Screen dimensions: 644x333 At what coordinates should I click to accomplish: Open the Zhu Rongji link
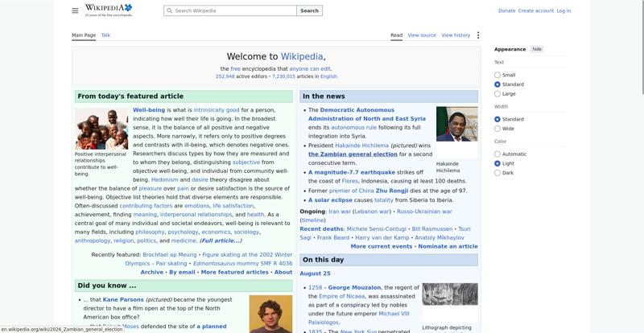(x=392, y=191)
